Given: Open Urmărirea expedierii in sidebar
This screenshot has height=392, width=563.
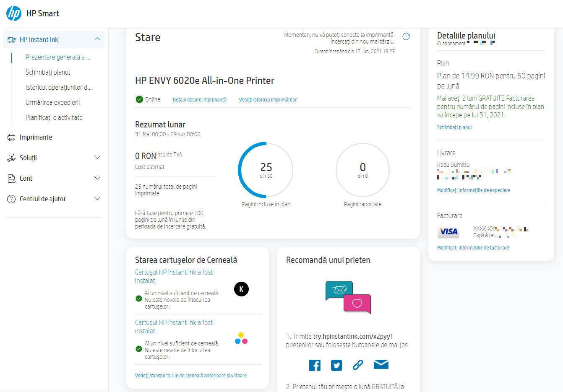Looking at the screenshot, I should point(52,102).
